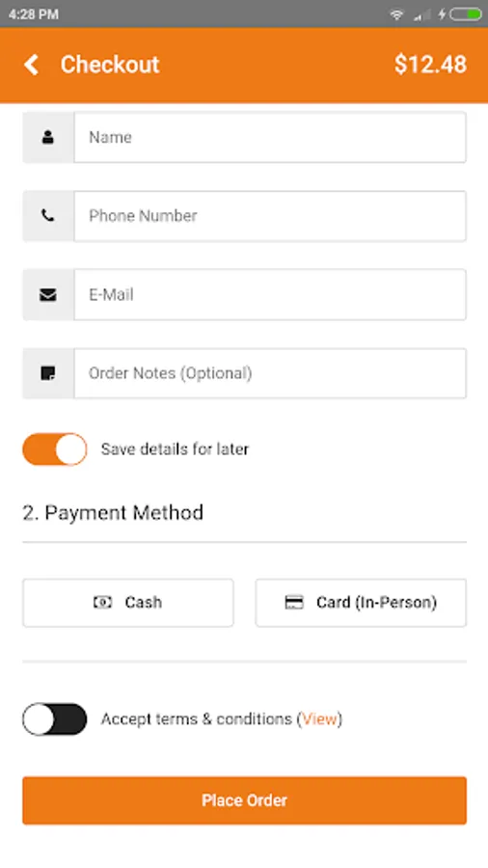
Task: Tap the $12.48 order total
Action: [x=430, y=65]
